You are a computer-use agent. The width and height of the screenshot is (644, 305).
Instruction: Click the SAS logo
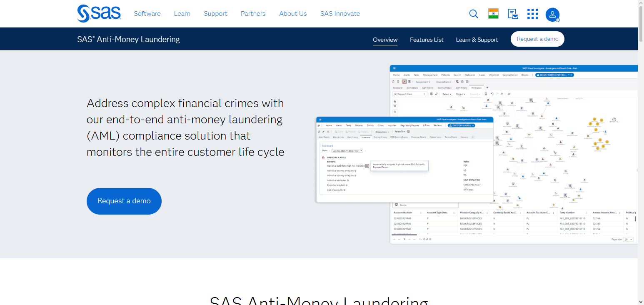(99, 13)
